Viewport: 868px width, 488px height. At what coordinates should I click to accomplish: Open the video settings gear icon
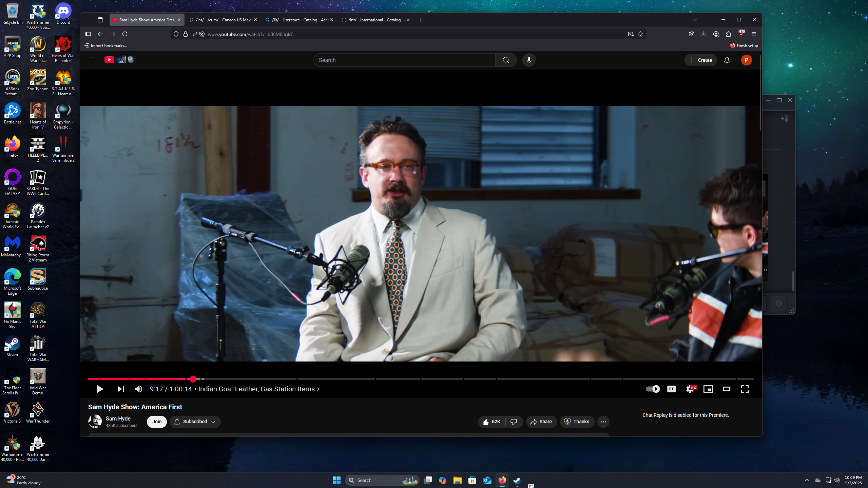(690, 389)
